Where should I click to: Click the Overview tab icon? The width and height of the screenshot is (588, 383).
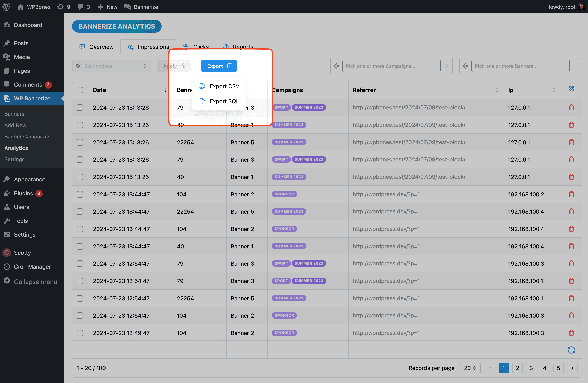pyautogui.click(x=82, y=46)
